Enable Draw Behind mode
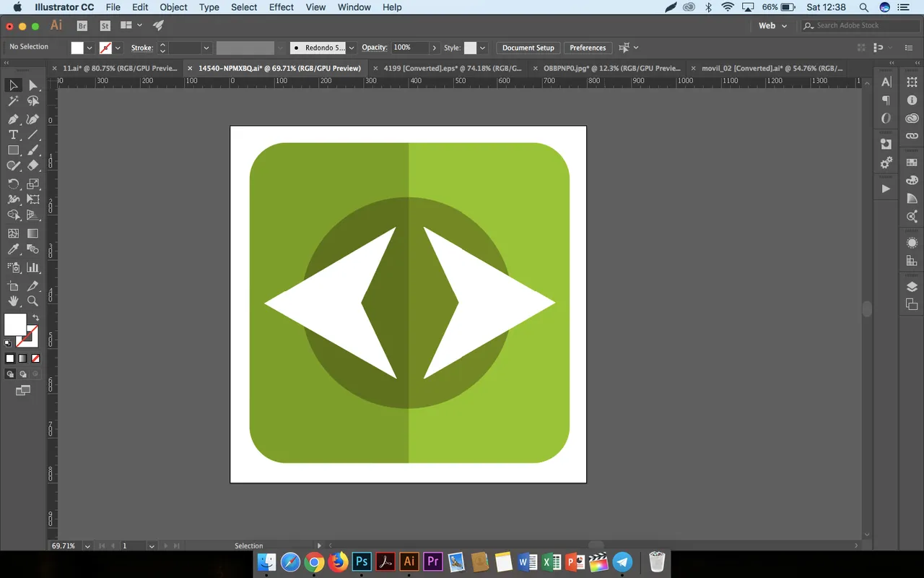Image resolution: width=924 pixels, height=578 pixels. [23, 374]
